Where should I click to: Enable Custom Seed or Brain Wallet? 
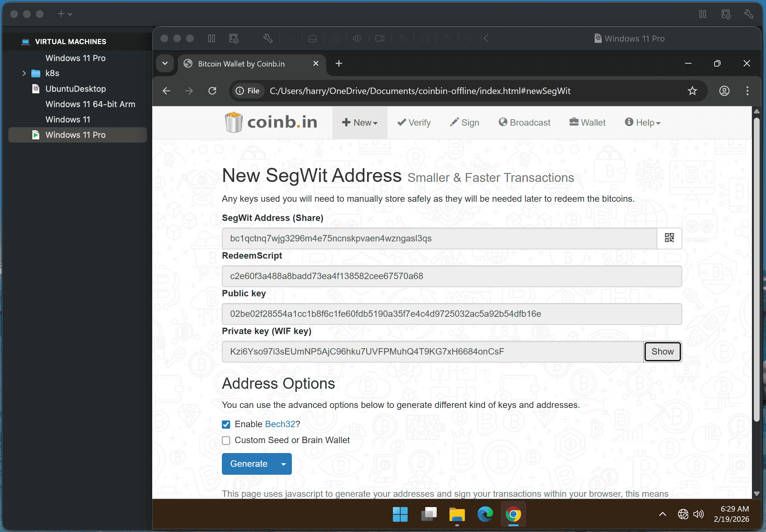(x=226, y=440)
